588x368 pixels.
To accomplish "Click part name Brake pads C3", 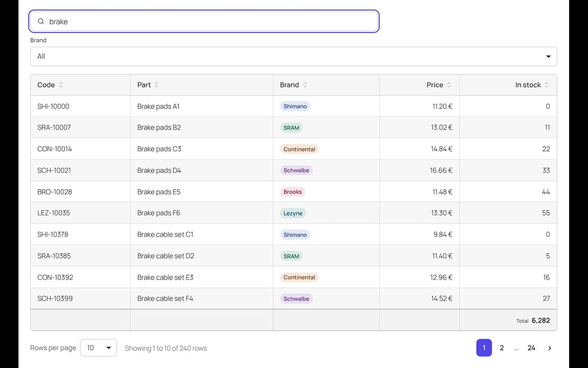I will [x=159, y=149].
